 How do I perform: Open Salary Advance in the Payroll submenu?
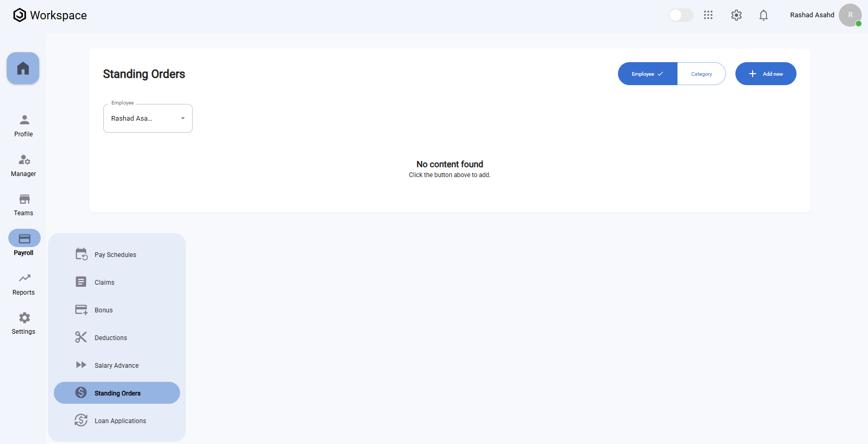tap(116, 366)
